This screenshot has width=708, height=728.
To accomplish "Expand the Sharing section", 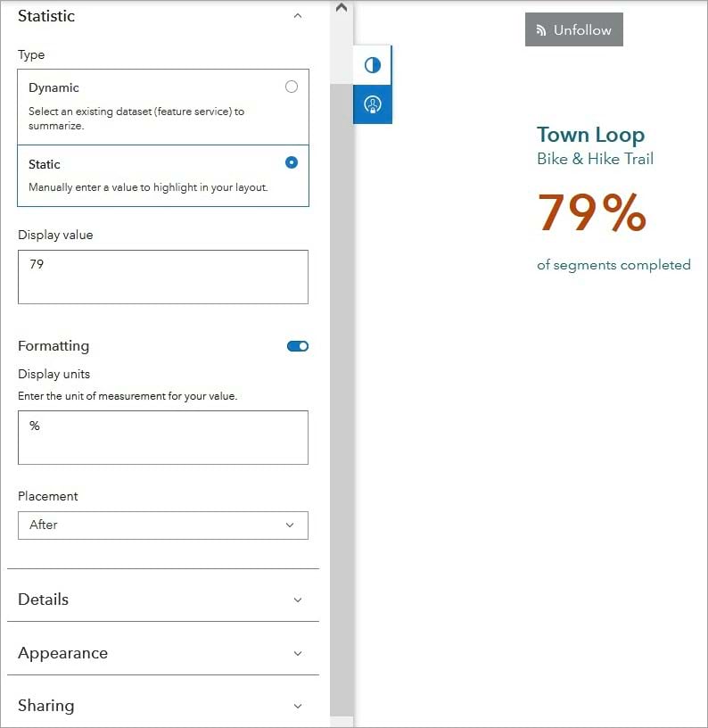I will click(163, 705).
